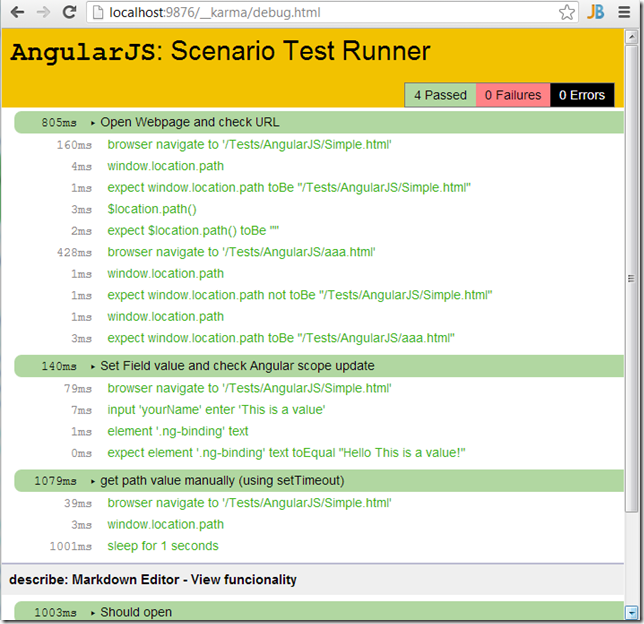Screen dimensions: 644x624
Task: Go back with the browser back arrow
Action: click(x=17, y=12)
